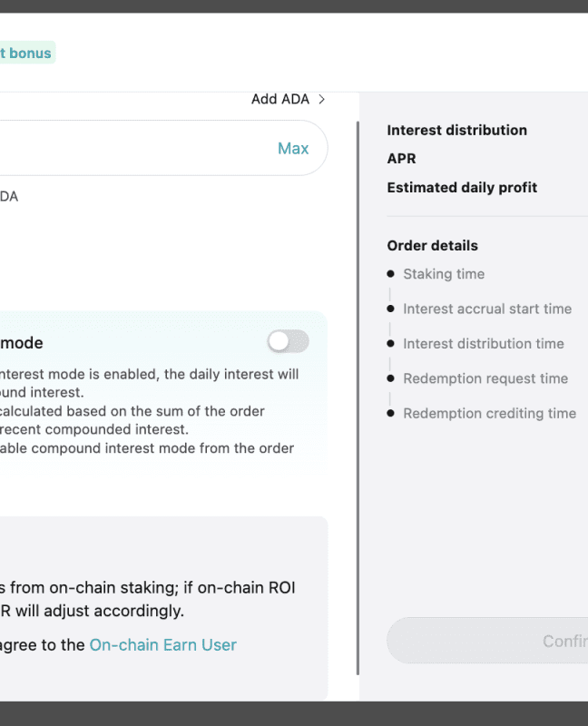Click the Staking time text label
Viewport: 588px width, 726px height.
coord(444,274)
